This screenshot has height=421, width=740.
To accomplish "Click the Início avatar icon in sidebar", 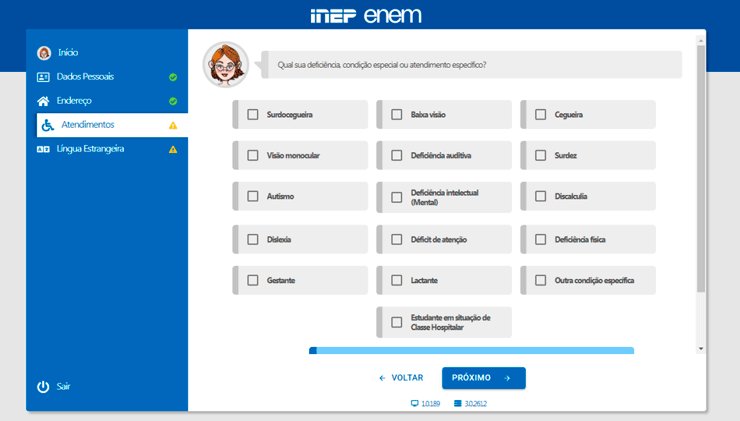I will [44, 53].
